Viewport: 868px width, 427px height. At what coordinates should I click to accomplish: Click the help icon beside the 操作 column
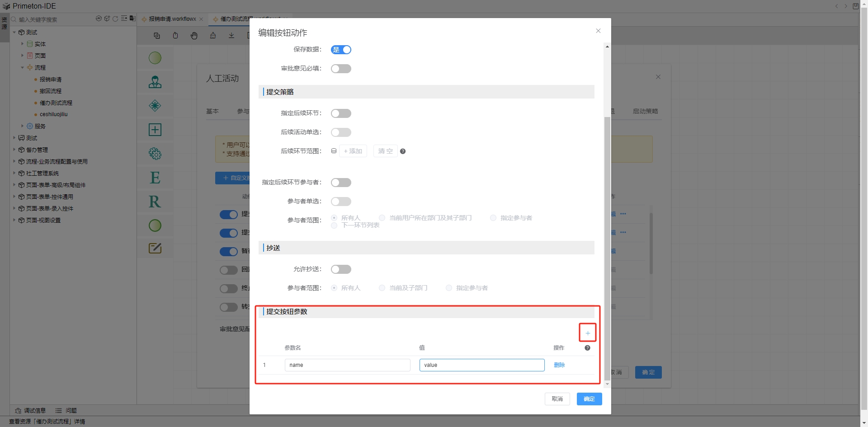[587, 348]
